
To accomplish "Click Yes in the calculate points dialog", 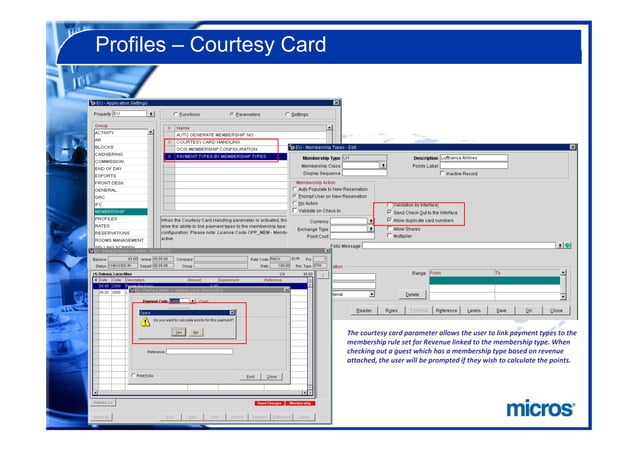I will click(179, 332).
